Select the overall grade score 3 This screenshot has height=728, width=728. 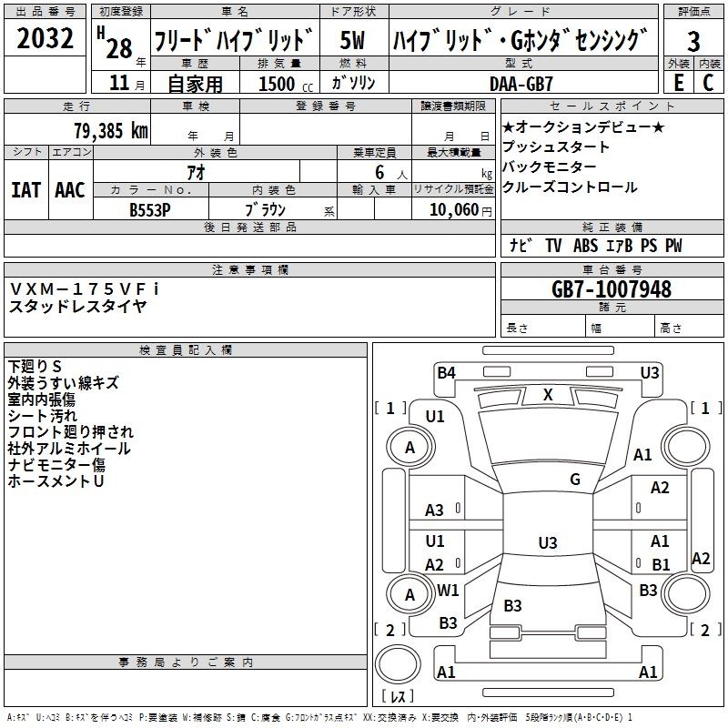pyautogui.click(x=693, y=41)
